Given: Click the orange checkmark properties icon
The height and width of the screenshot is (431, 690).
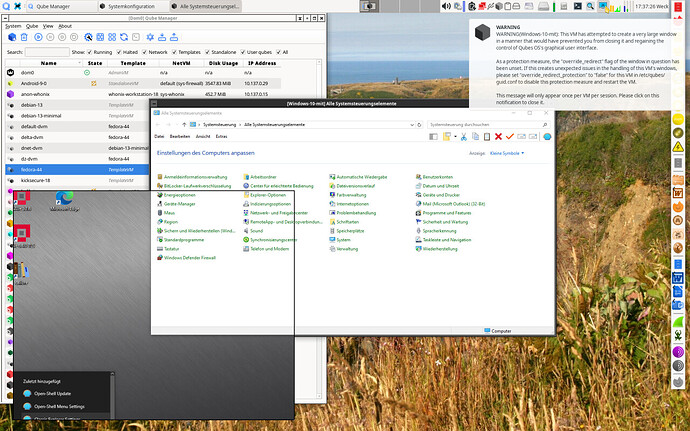Looking at the screenshot, I should (x=510, y=137).
